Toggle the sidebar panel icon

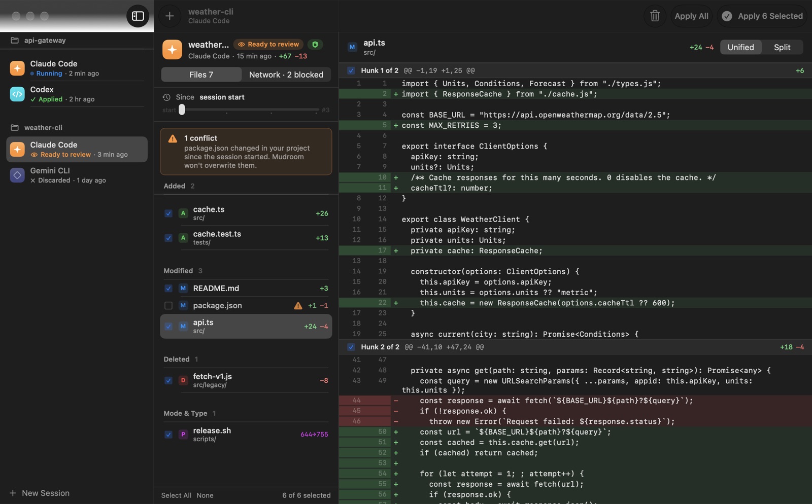pos(138,16)
